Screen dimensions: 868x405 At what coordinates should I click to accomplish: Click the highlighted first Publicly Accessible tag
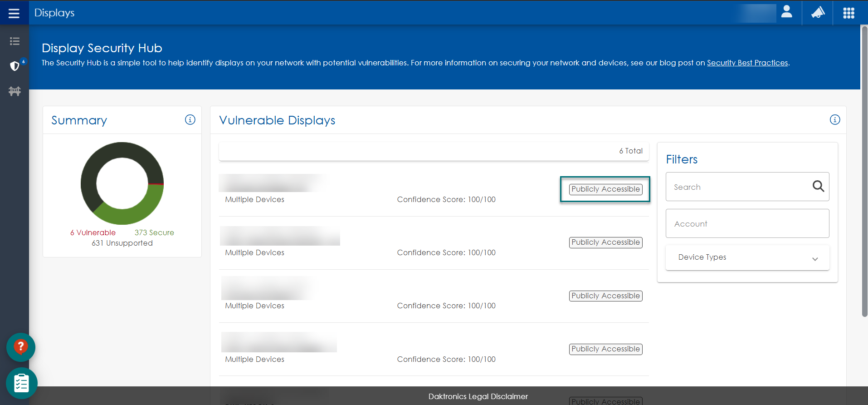pos(605,189)
